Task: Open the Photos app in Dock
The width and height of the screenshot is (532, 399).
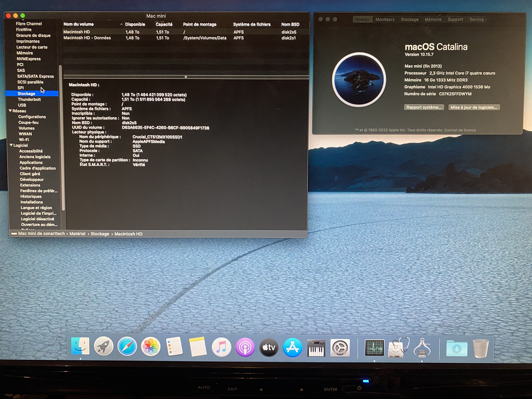Action: click(x=151, y=347)
